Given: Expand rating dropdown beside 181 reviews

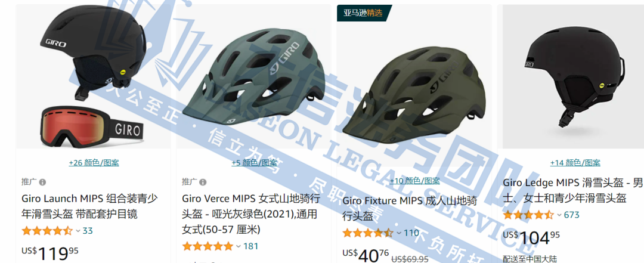Looking at the screenshot, I should pos(239,246).
